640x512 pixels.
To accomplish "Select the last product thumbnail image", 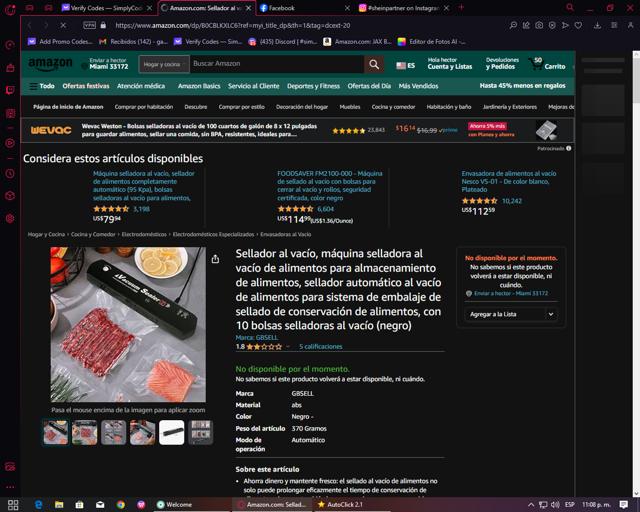I will pyautogui.click(x=200, y=432).
